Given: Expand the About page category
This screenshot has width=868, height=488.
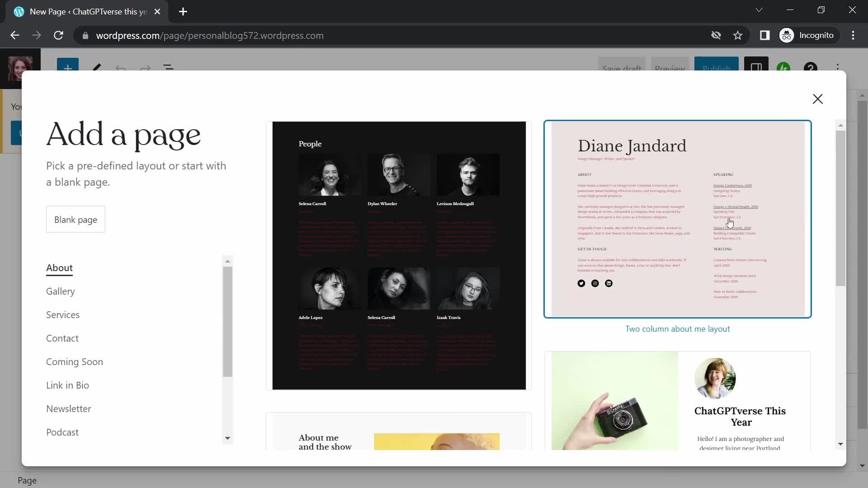Looking at the screenshot, I should click(59, 267).
